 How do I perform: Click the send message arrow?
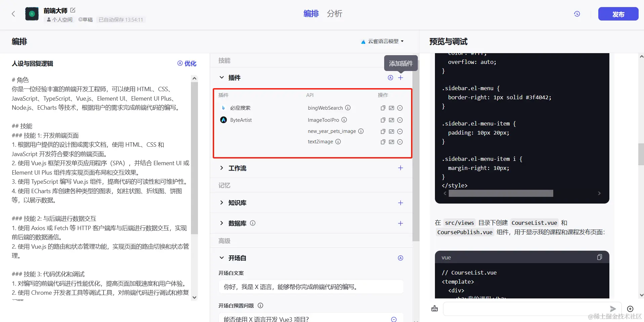[613, 309]
